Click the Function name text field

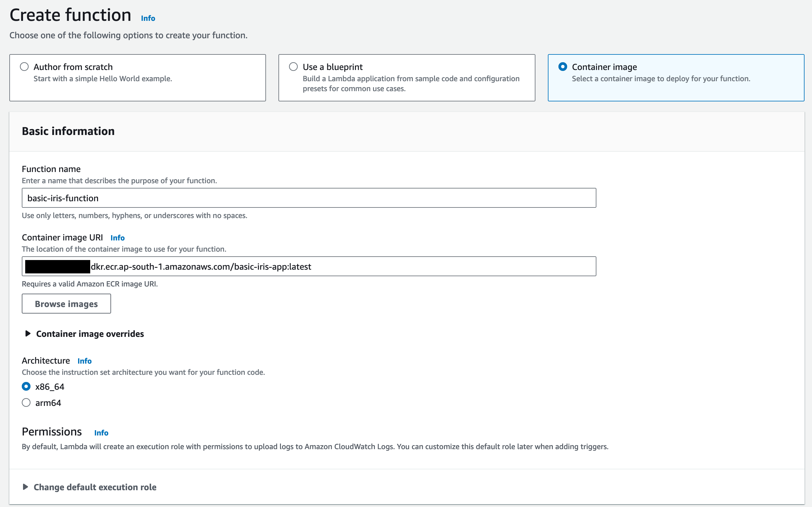(x=309, y=198)
